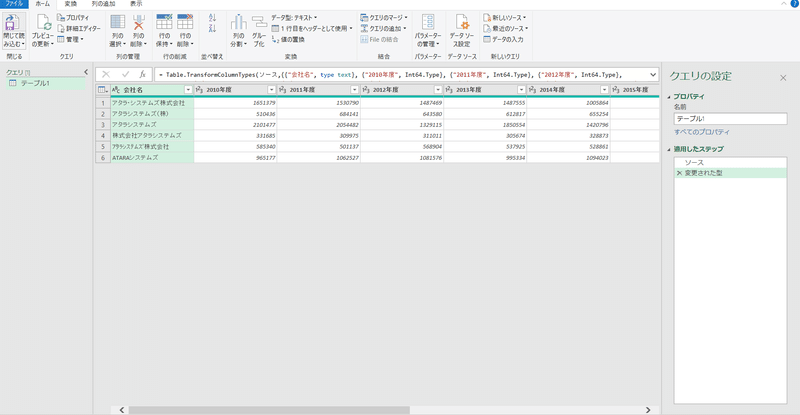Click the グループ化 (Group By) icon
The height and width of the screenshot is (415, 800).
point(259,22)
